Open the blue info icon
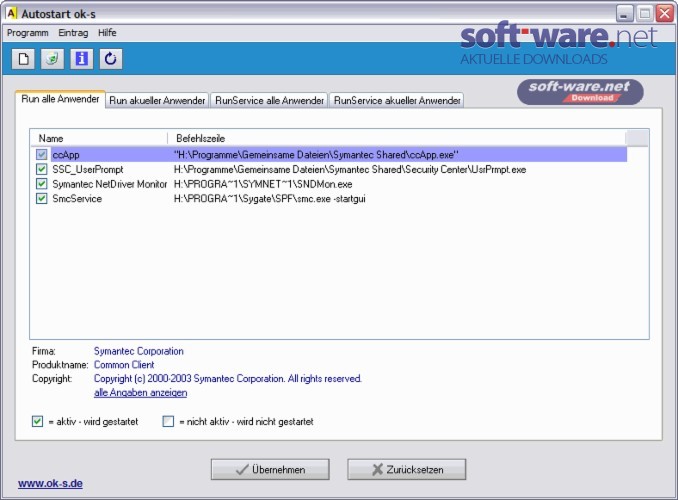The image size is (678, 500). pyautogui.click(x=81, y=58)
